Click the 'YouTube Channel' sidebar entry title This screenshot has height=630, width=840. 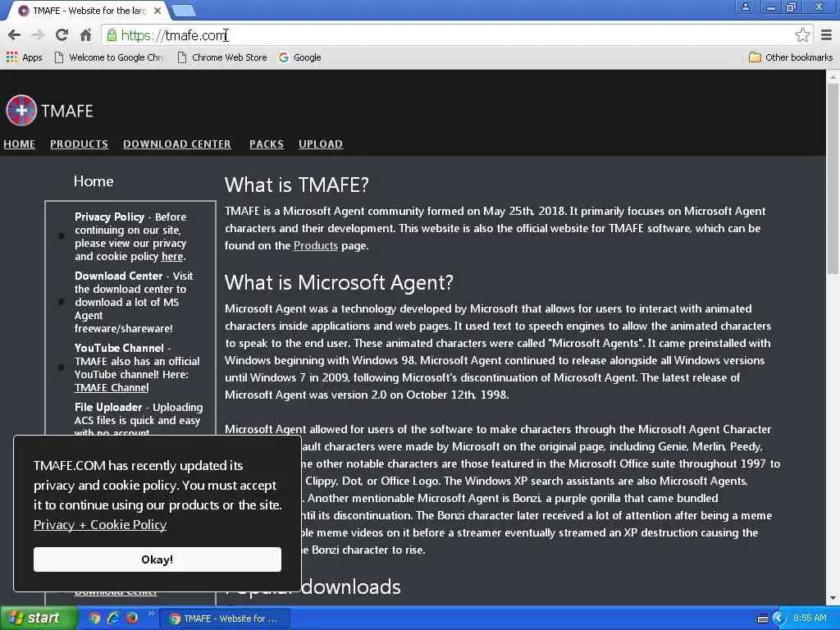[119, 348]
